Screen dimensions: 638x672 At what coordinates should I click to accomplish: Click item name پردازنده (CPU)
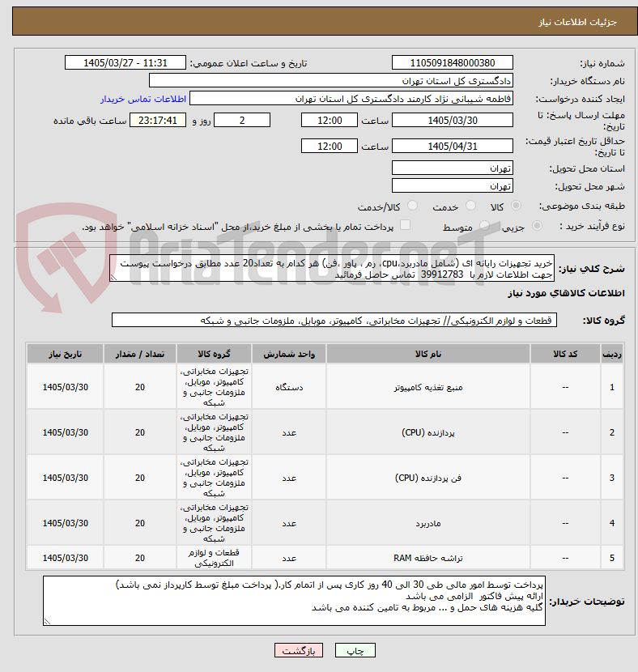[x=428, y=433]
